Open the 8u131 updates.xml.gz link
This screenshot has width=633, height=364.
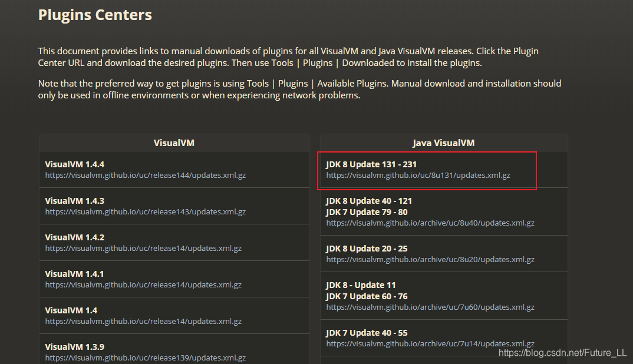coord(418,175)
